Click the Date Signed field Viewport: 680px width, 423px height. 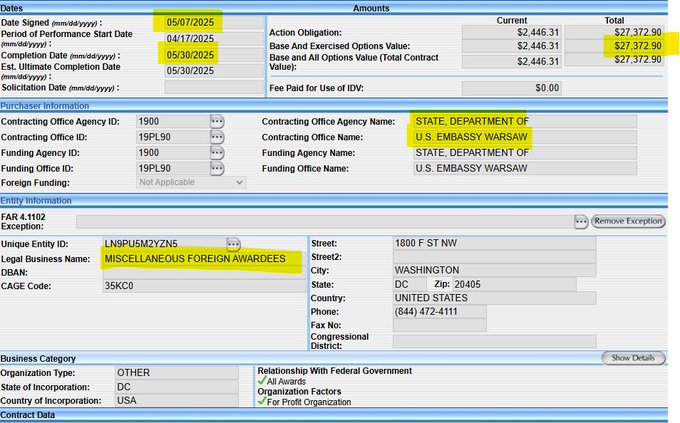200,21
